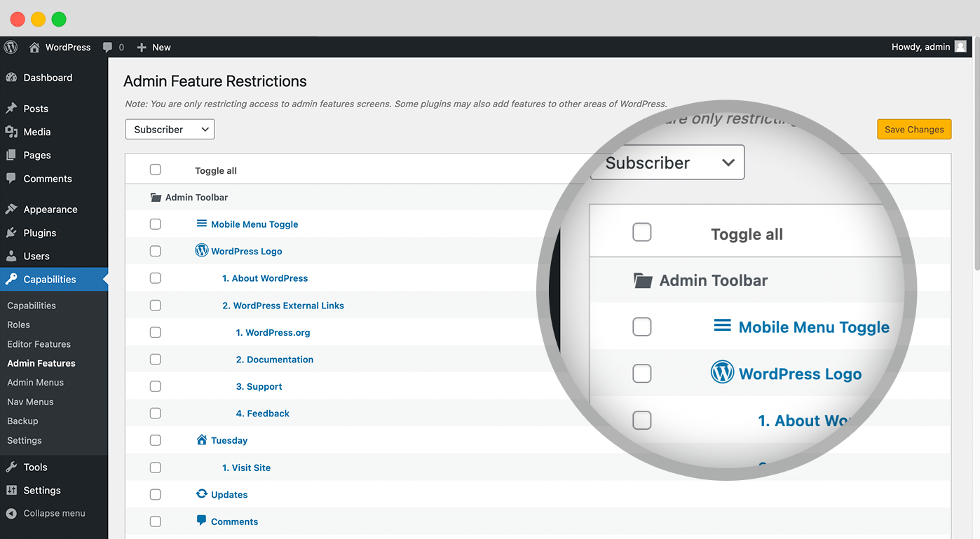Click the WordPress logo in the top bar
This screenshot has width=980, height=539.
pos(10,47)
